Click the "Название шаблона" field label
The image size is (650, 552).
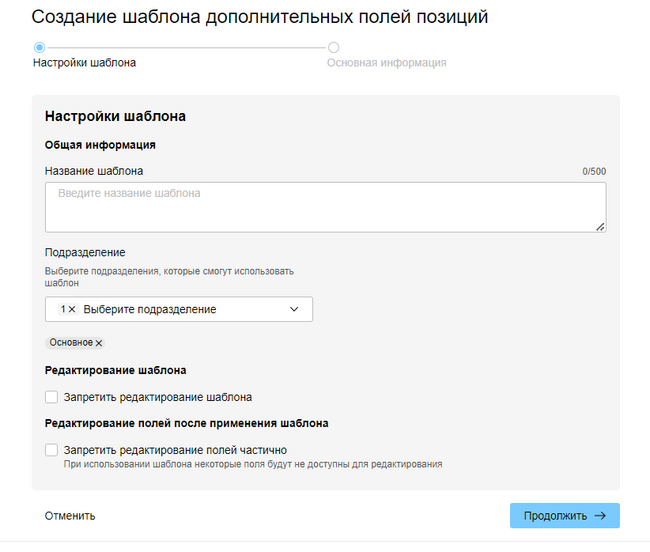click(x=94, y=171)
